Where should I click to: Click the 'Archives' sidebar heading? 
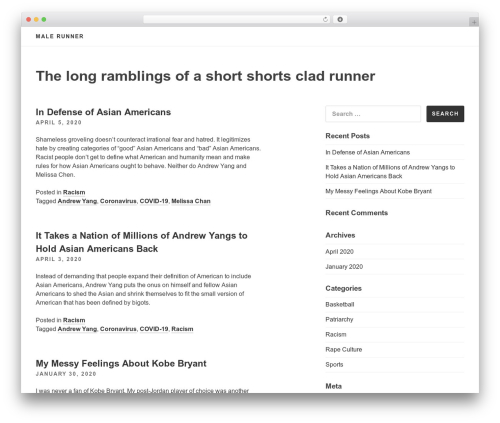click(x=340, y=235)
